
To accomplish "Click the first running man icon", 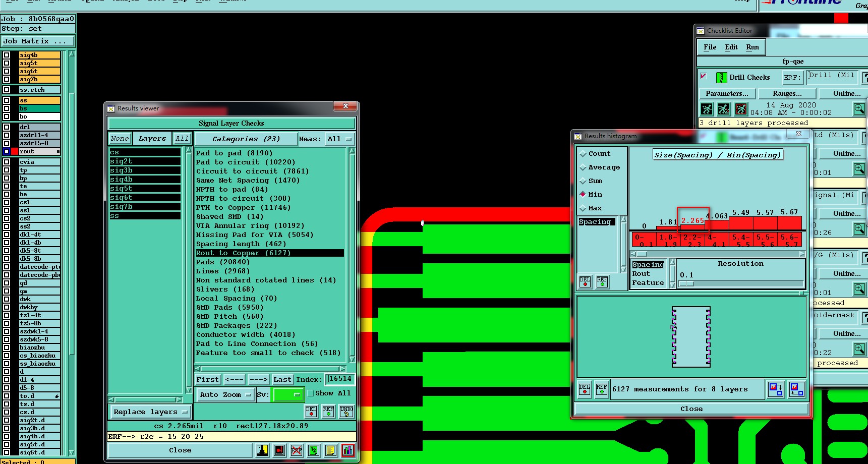I will point(707,109).
